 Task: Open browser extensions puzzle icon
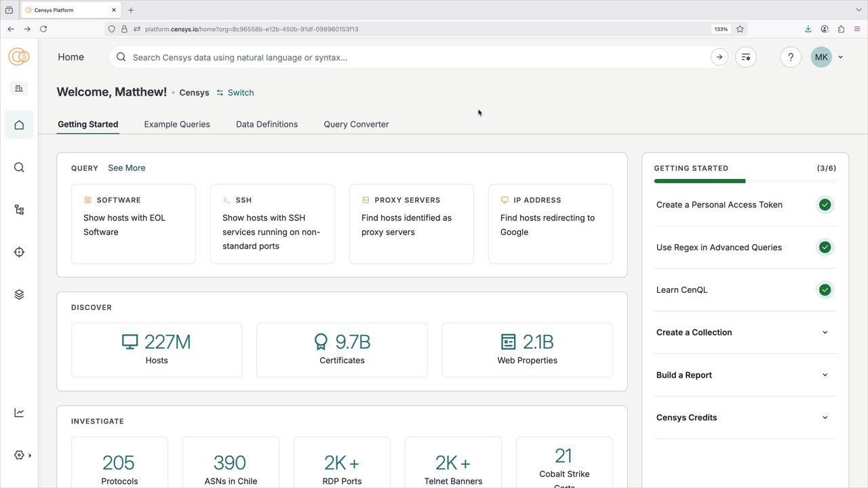coord(841,29)
